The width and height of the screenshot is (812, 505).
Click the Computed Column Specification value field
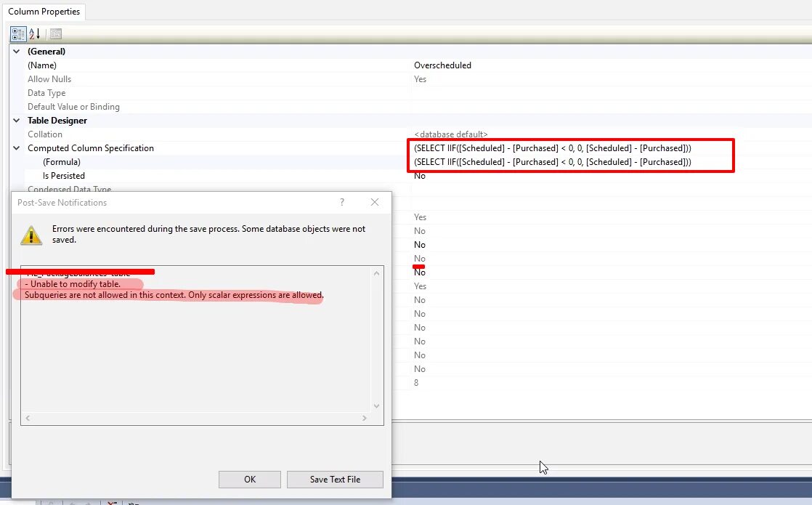coord(553,148)
